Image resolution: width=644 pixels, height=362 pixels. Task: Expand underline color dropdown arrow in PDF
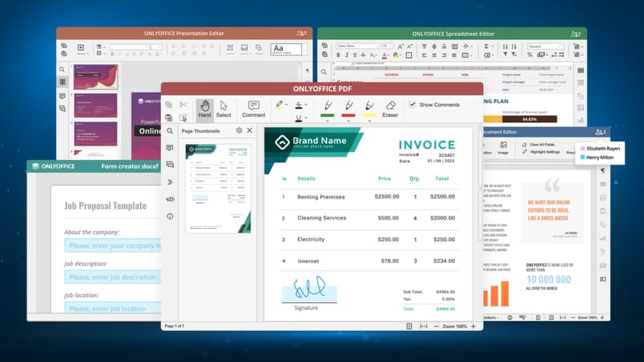coord(306,118)
